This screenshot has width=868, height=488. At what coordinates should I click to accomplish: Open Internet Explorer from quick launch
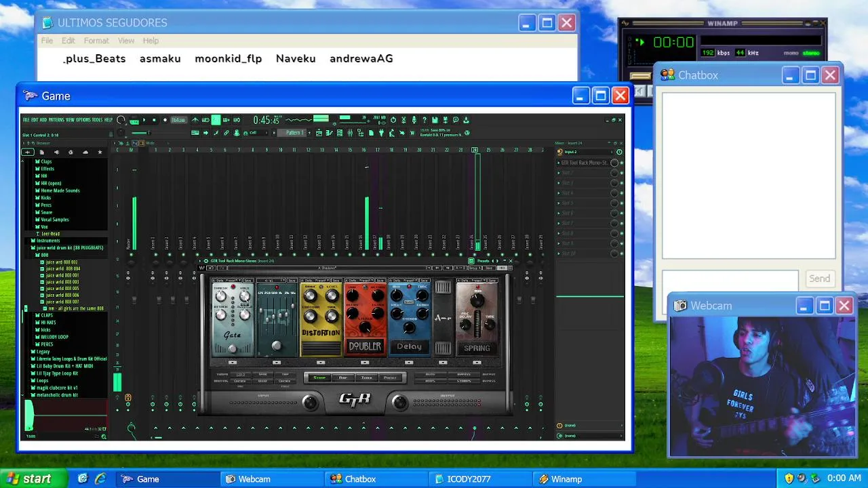coord(100,479)
